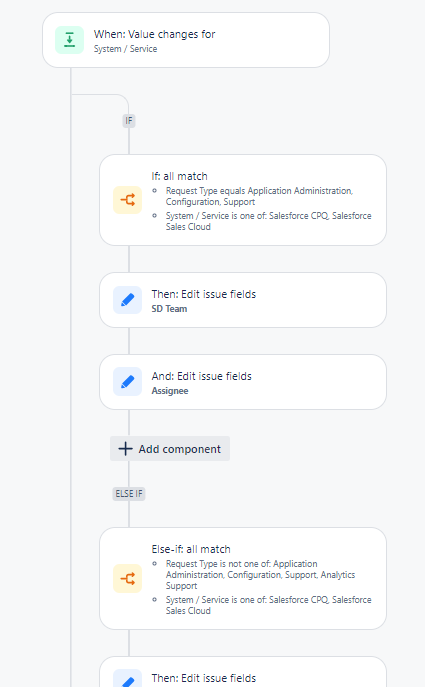The image size is (425, 687).
Task: Click the IF branch label
Action: [129, 120]
